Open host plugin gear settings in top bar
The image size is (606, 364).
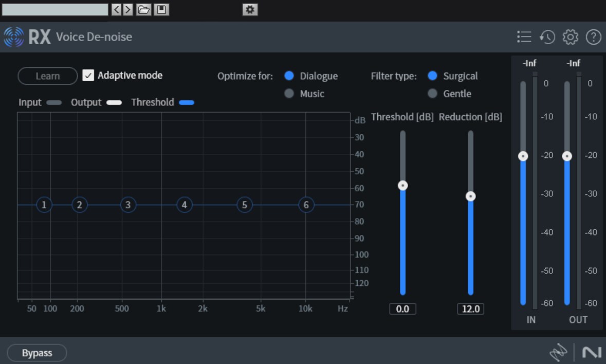[250, 10]
